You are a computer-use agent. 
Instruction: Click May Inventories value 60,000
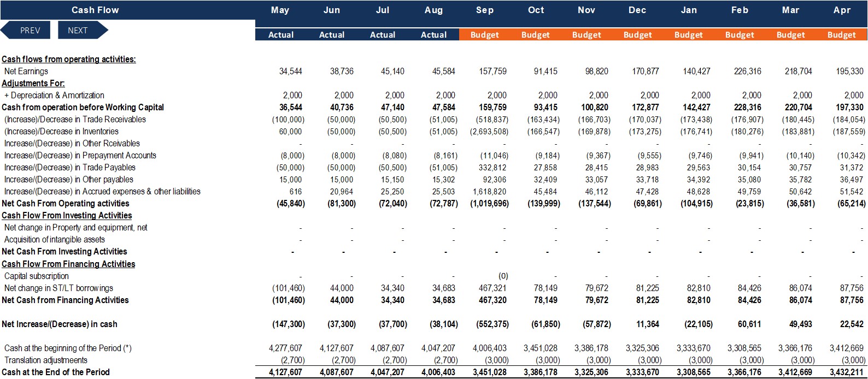point(290,131)
